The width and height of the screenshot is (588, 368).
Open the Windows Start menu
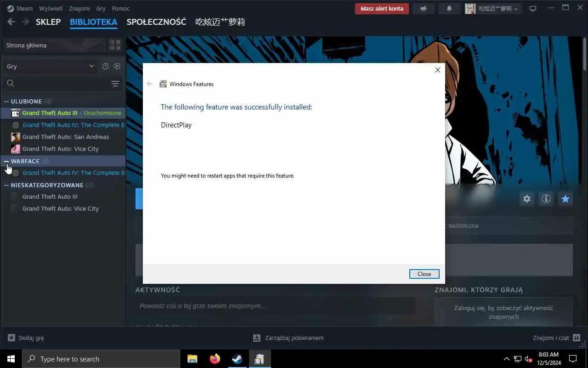tap(11, 359)
